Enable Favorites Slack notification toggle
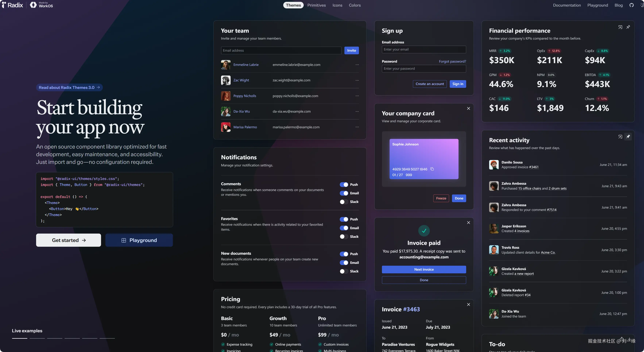Image resolution: width=644 pixels, height=352 pixels. (x=344, y=237)
